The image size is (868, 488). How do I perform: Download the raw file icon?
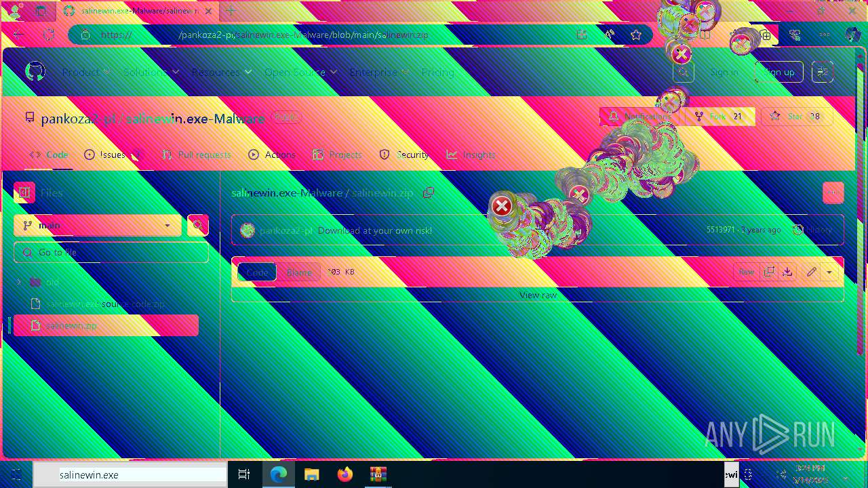pyautogui.click(x=787, y=272)
